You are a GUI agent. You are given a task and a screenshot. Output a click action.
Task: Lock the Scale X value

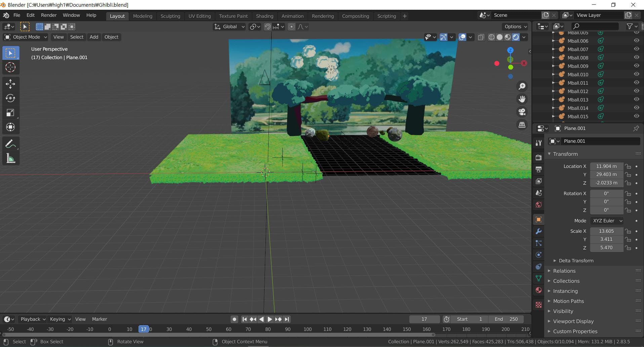(x=628, y=231)
